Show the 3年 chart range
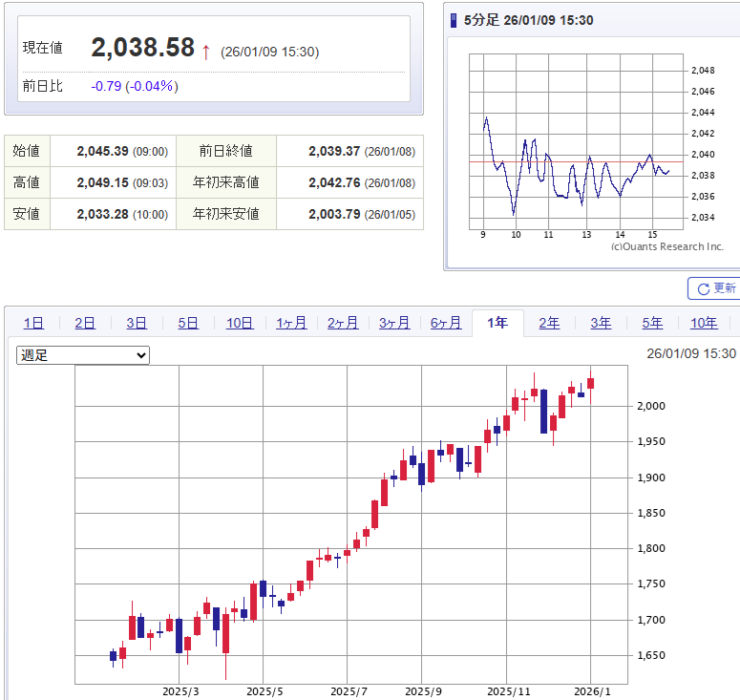This screenshot has height=700, width=740. click(601, 323)
